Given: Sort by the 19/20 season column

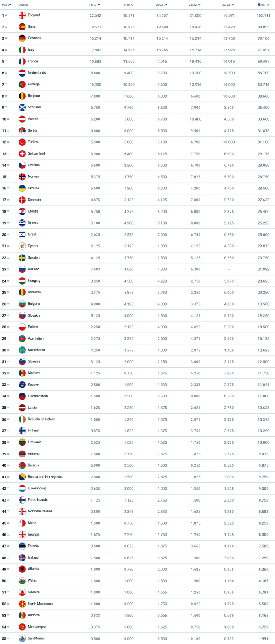Looking at the screenshot, I should click(128, 5).
